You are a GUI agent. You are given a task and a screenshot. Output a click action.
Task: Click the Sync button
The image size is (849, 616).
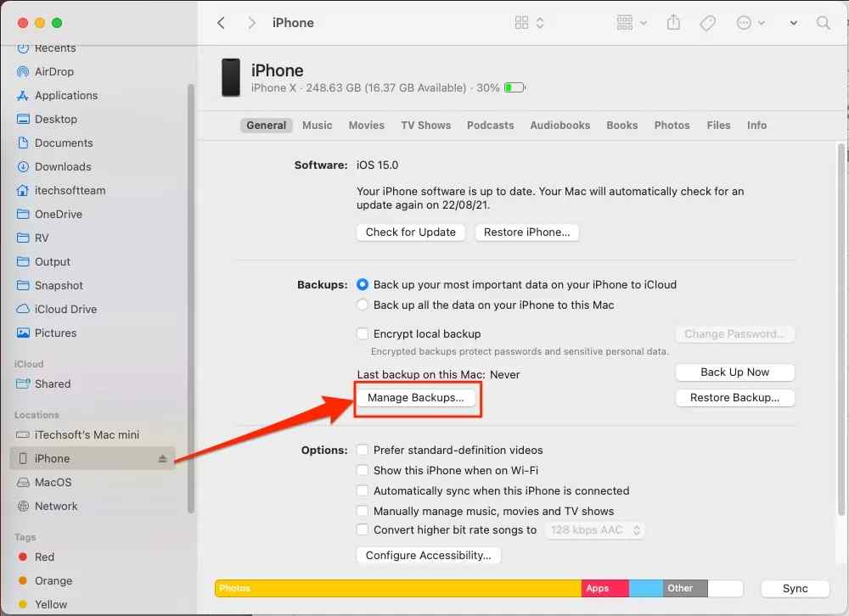pyautogui.click(x=795, y=588)
